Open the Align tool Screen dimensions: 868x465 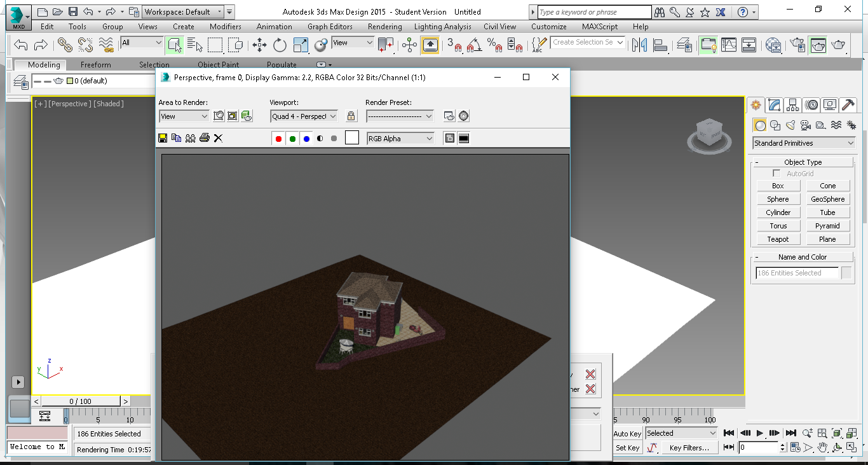point(660,45)
